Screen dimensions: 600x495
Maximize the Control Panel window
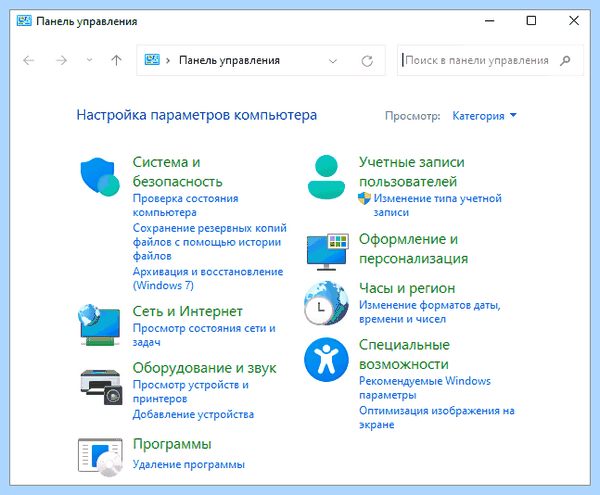pyautogui.click(x=531, y=21)
